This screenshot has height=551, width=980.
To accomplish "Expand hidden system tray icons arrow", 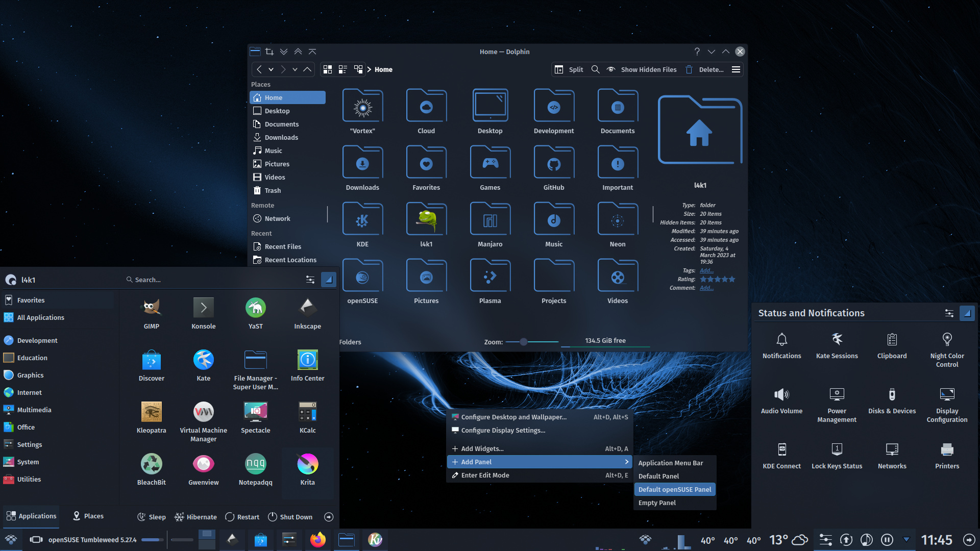I will click(906, 539).
